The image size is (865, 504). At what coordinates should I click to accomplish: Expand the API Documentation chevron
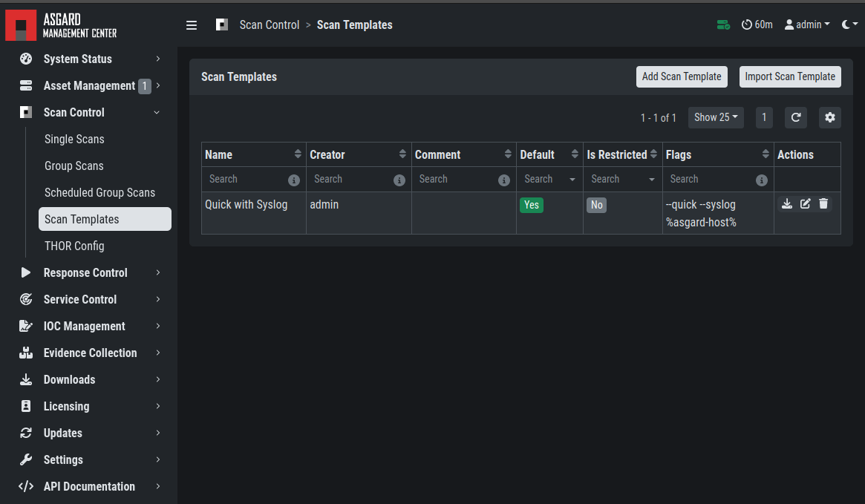pyautogui.click(x=157, y=486)
